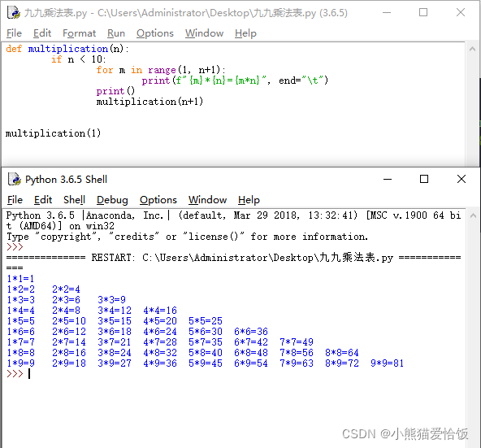This screenshot has height=448, width=481.
Task: Click output '9*9=81' in shell
Action: [x=387, y=363]
